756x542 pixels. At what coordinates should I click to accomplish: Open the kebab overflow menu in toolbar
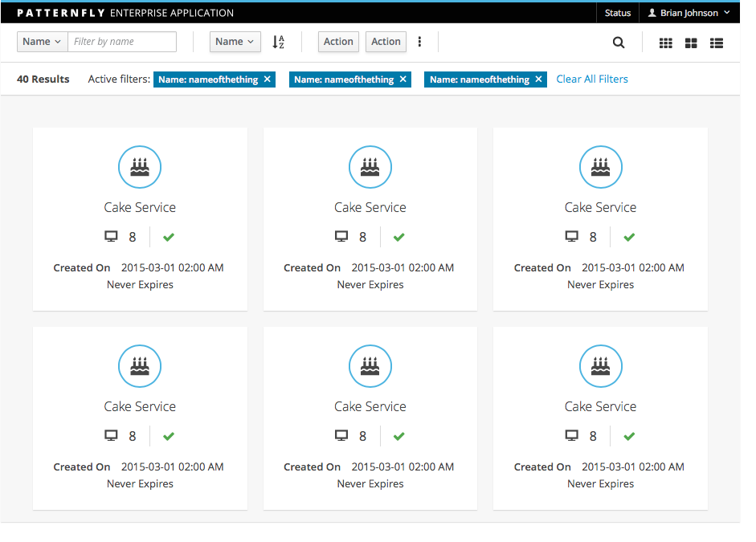pos(419,42)
